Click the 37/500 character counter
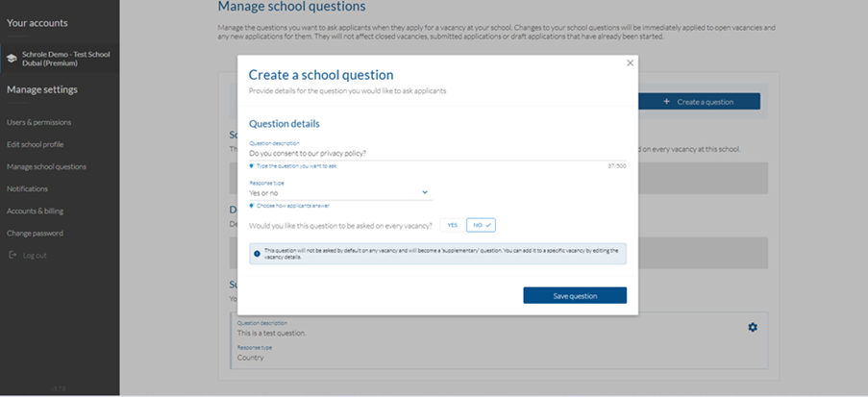This screenshot has width=868, height=397. click(617, 166)
